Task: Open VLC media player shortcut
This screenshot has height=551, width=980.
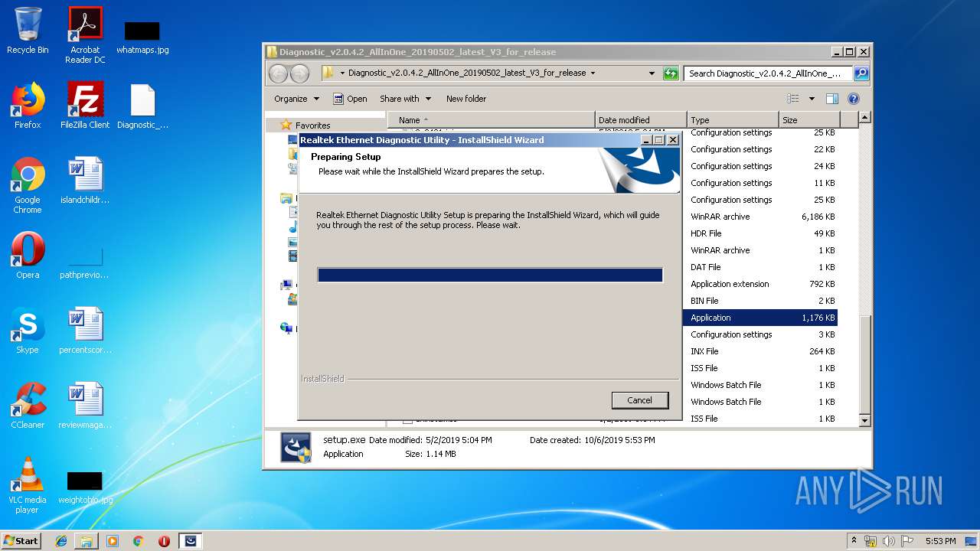Action: [28, 485]
